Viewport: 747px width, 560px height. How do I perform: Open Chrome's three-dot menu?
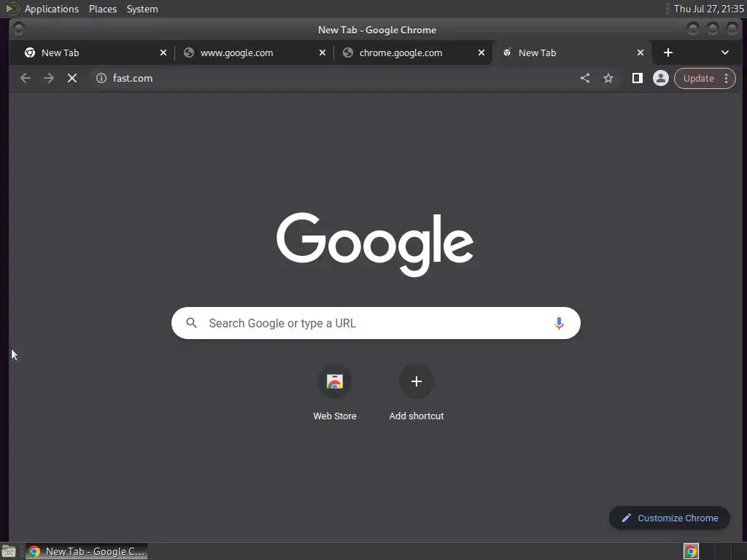(x=726, y=78)
